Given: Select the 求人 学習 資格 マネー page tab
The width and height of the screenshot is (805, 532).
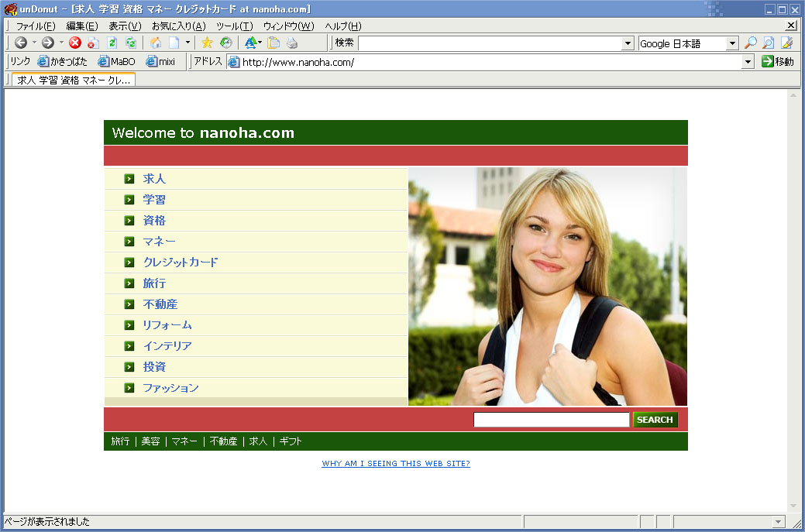Looking at the screenshot, I should click(x=74, y=80).
